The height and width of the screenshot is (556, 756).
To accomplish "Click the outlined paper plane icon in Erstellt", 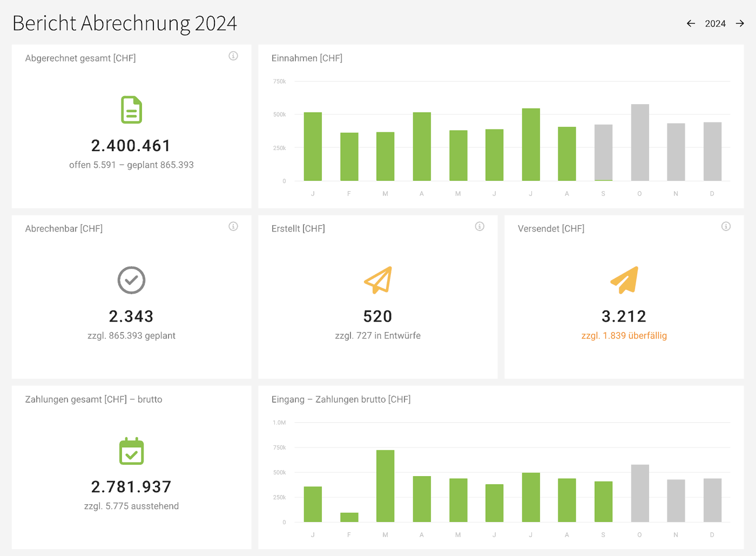I will 378,280.
